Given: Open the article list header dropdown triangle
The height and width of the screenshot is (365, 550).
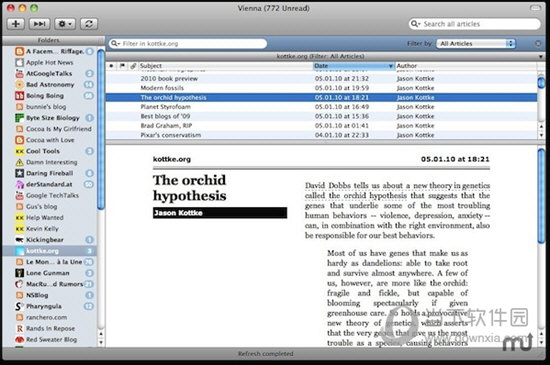Looking at the screenshot, I should coord(541,56).
